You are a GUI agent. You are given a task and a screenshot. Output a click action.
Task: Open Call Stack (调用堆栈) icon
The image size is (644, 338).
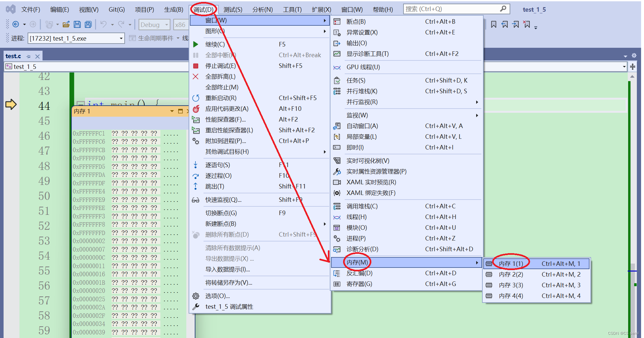pos(337,206)
